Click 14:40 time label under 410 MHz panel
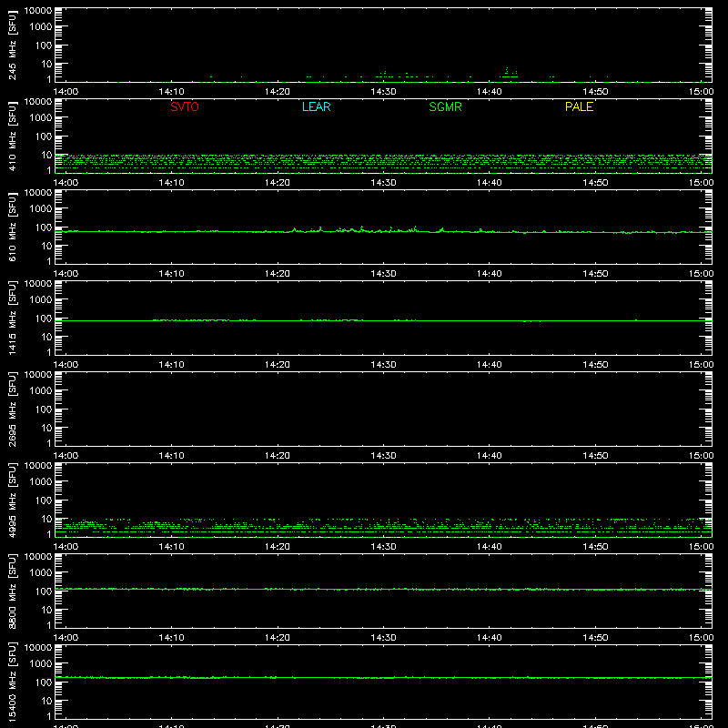The height and width of the screenshot is (728, 728). pyautogui.click(x=490, y=183)
